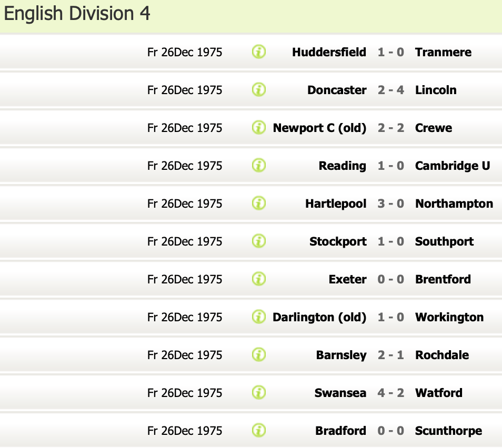Open match info for Swansea vs Watford

[x=258, y=393]
